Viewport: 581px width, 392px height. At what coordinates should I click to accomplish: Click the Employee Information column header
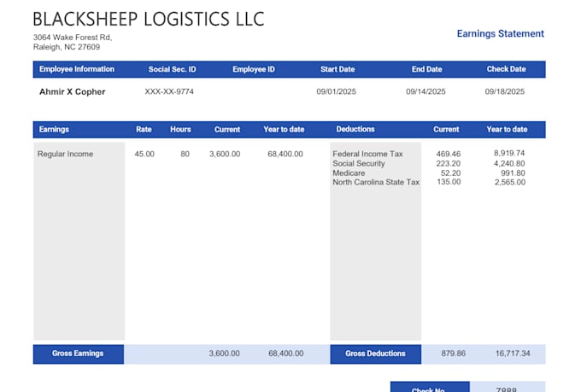point(77,69)
